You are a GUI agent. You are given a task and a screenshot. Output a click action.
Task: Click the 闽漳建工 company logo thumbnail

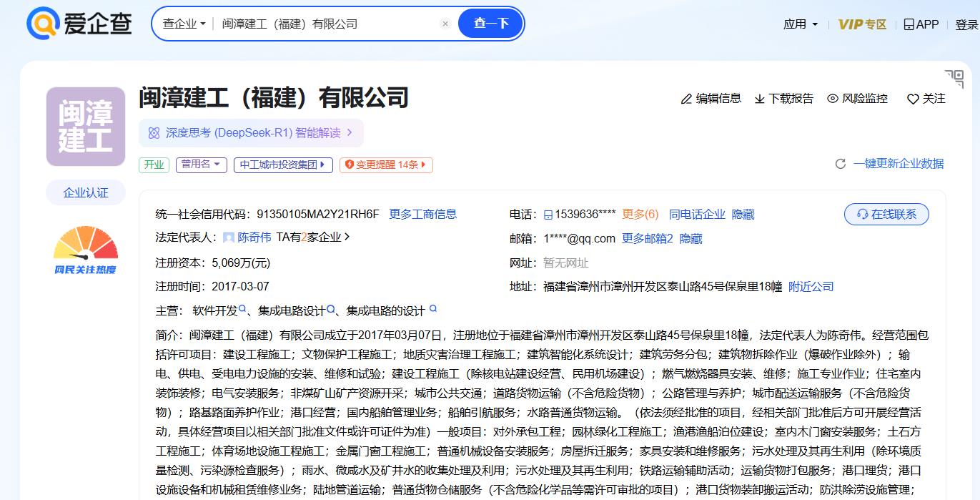[x=86, y=127]
